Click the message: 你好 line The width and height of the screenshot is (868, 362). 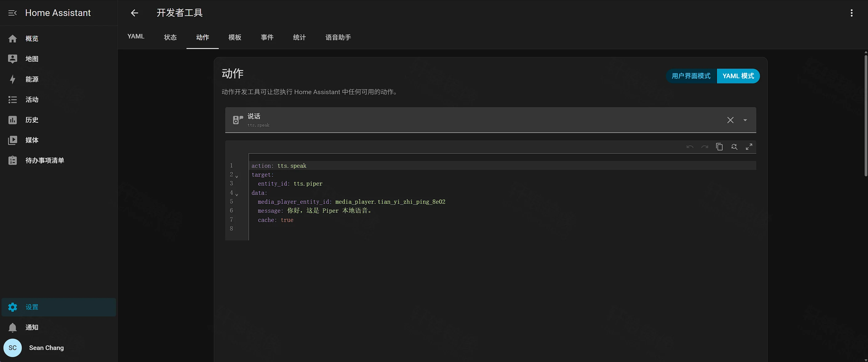[315, 211]
